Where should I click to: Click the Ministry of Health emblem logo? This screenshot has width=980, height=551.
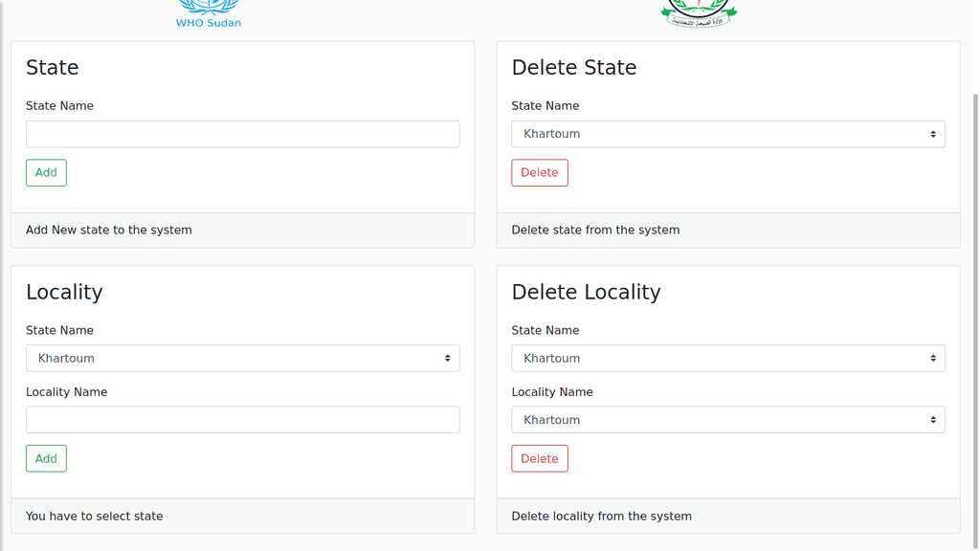pyautogui.click(x=699, y=13)
